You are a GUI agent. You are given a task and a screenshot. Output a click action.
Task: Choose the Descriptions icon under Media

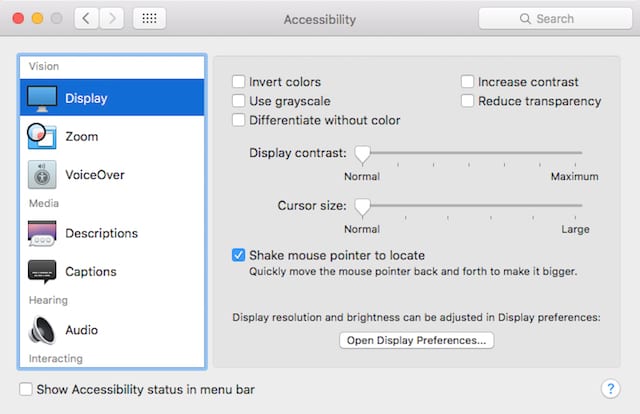click(x=42, y=233)
